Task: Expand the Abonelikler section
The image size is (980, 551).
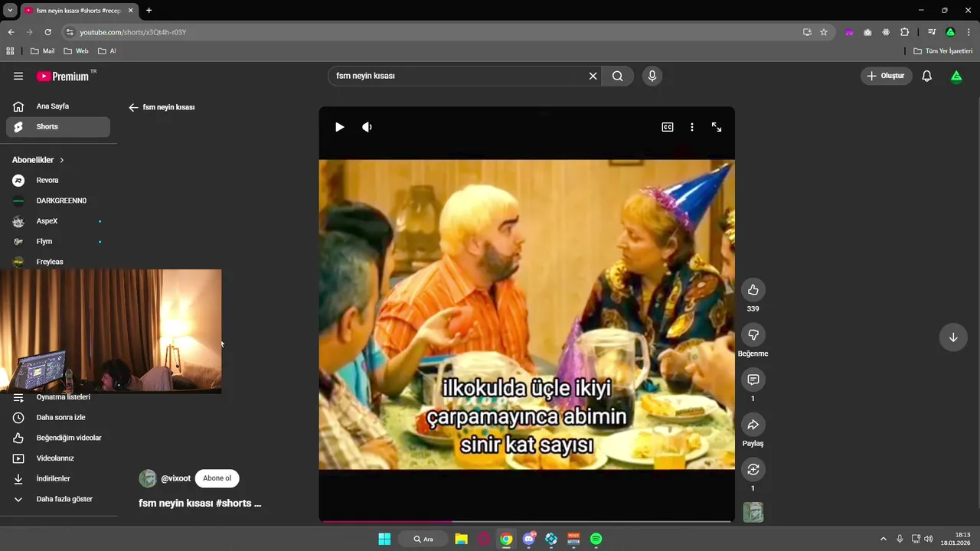Action: (38, 160)
